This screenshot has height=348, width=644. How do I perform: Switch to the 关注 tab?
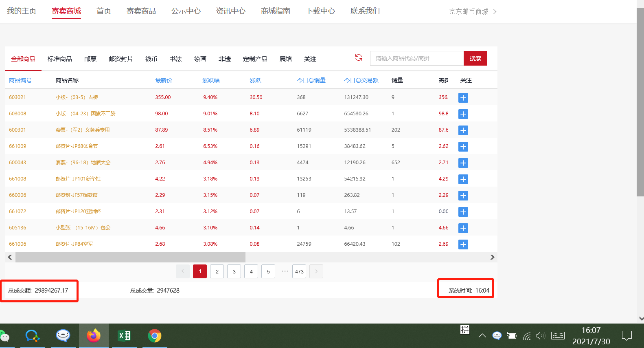pos(310,59)
